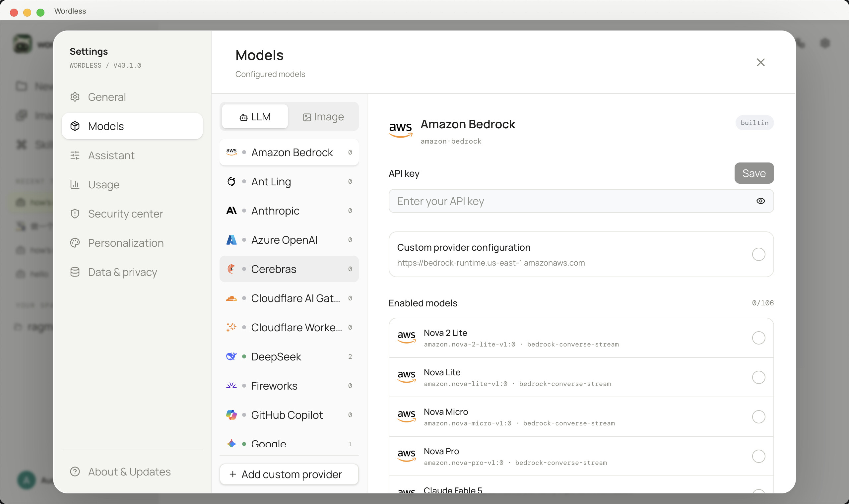
Task: Click the API key input field
Action: click(x=581, y=201)
